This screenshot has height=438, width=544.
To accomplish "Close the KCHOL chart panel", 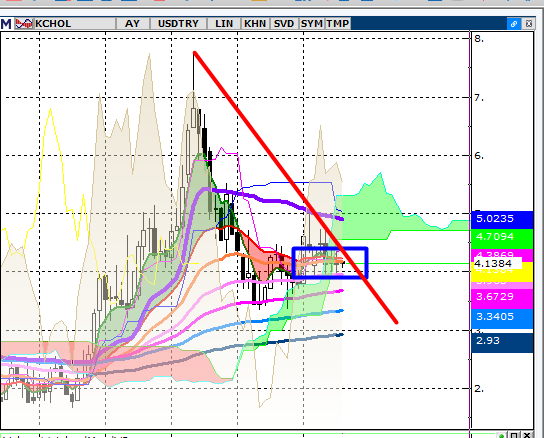I will click(x=528, y=24).
